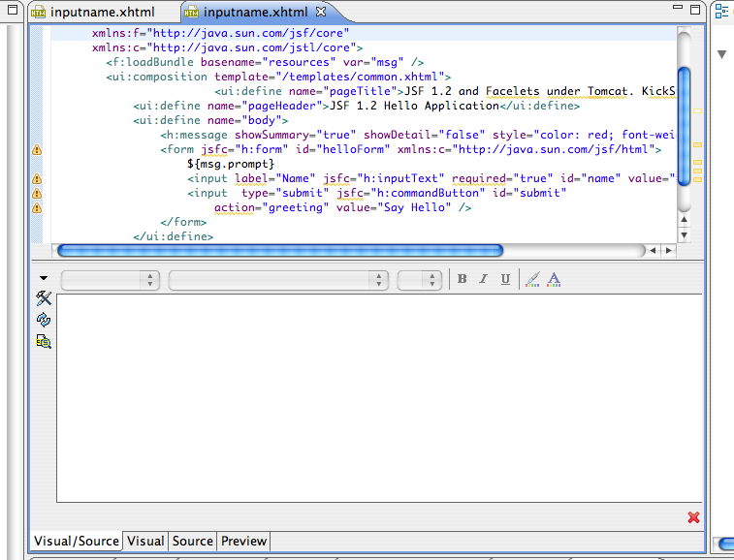Refresh the visual editor pane
Image resolution: width=734 pixels, height=560 pixels.
tap(44, 320)
